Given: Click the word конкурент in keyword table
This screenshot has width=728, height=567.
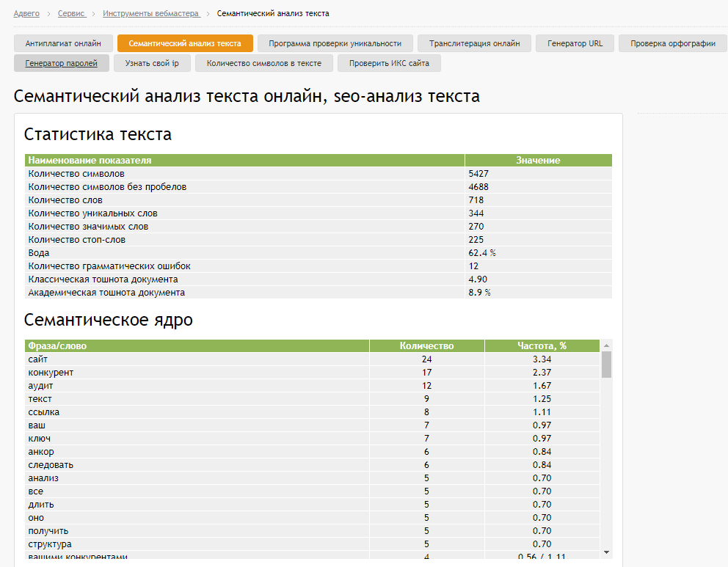Looking at the screenshot, I should pyautogui.click(x=51, y=372).
